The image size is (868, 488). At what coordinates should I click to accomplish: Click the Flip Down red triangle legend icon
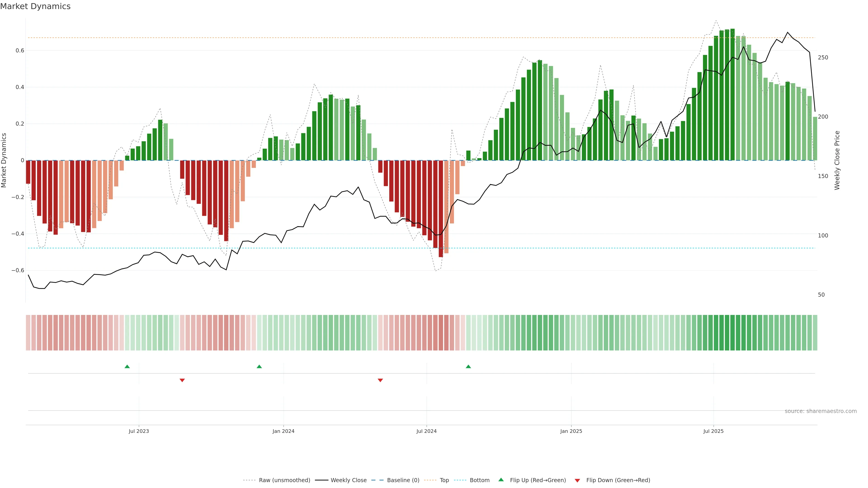pyautogui.click(x=577, y=480)
